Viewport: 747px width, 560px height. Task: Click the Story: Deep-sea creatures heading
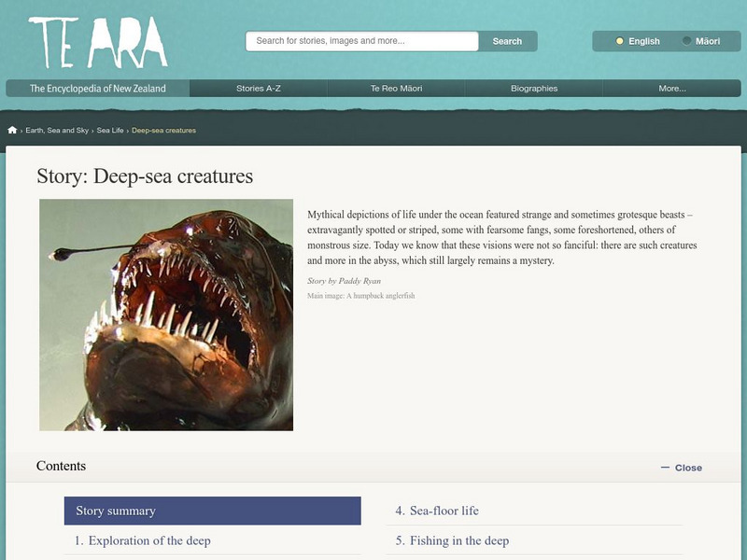tap(145, 176)
